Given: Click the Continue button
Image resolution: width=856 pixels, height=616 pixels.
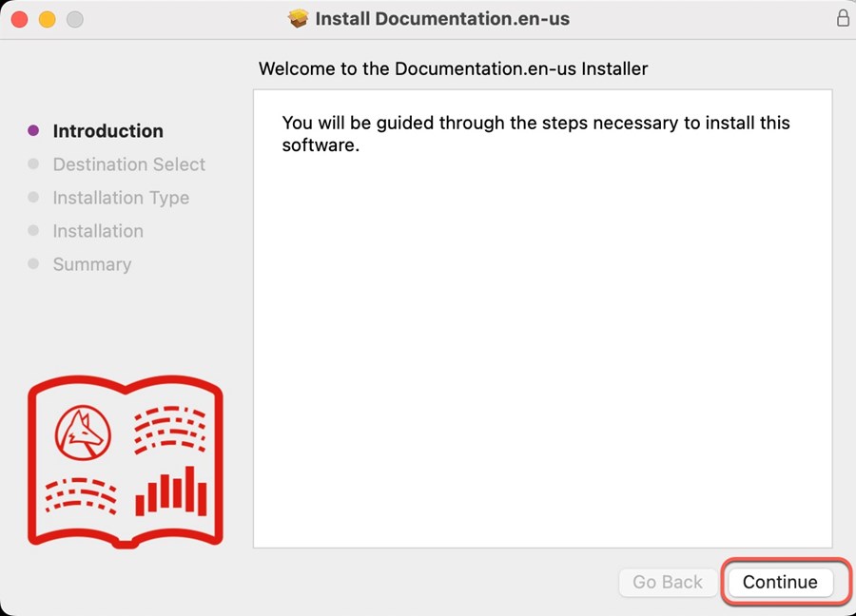Looking at the screenshot, I should [780, 582].
